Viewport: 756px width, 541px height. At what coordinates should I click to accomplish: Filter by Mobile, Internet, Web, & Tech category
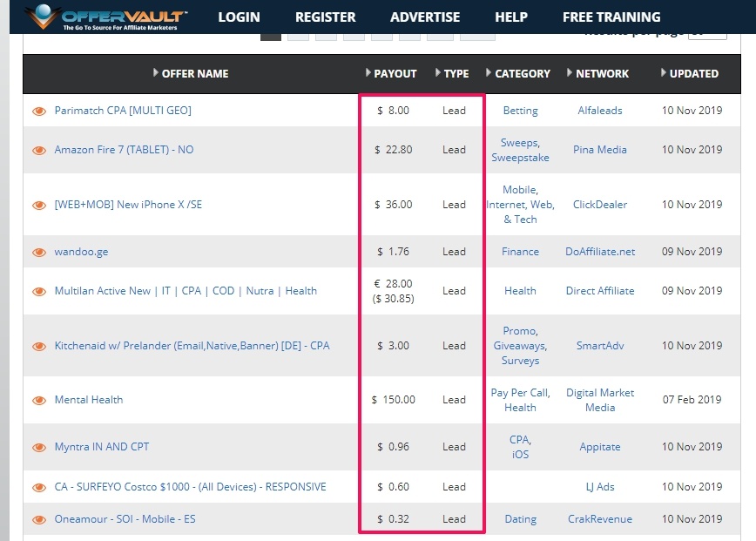pyautogui.click(x=520, y=205)
